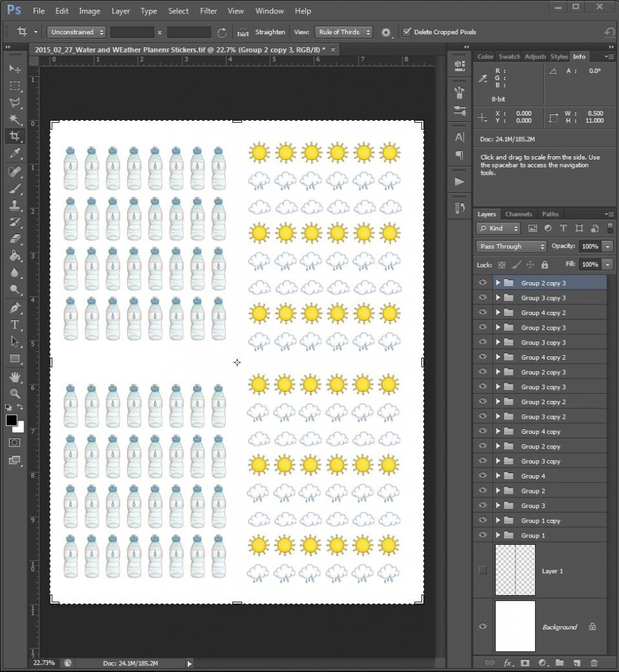Expand the Group 2 folder
619x672 pixels.
498,491
